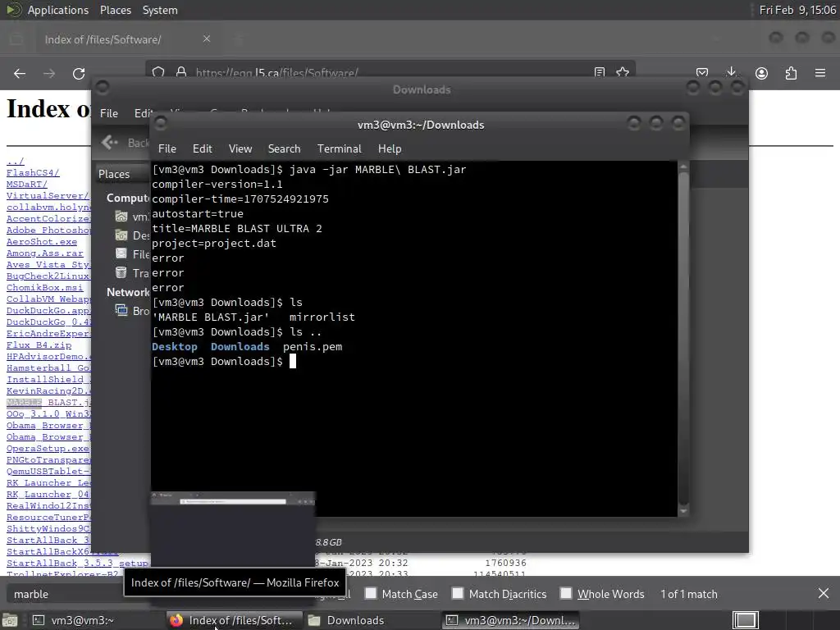Screen dimensions: 840x630
Task: Open the terminal View menu
Action: point(240,149)
